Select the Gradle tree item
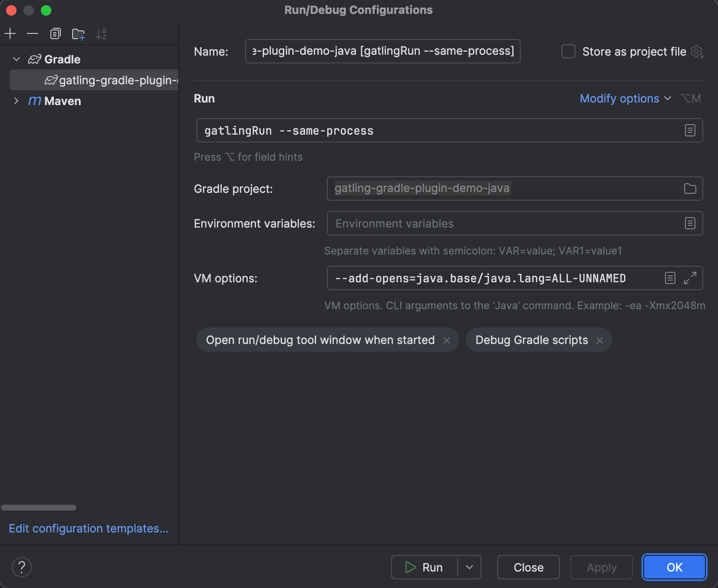 click(x=54, y=59)
